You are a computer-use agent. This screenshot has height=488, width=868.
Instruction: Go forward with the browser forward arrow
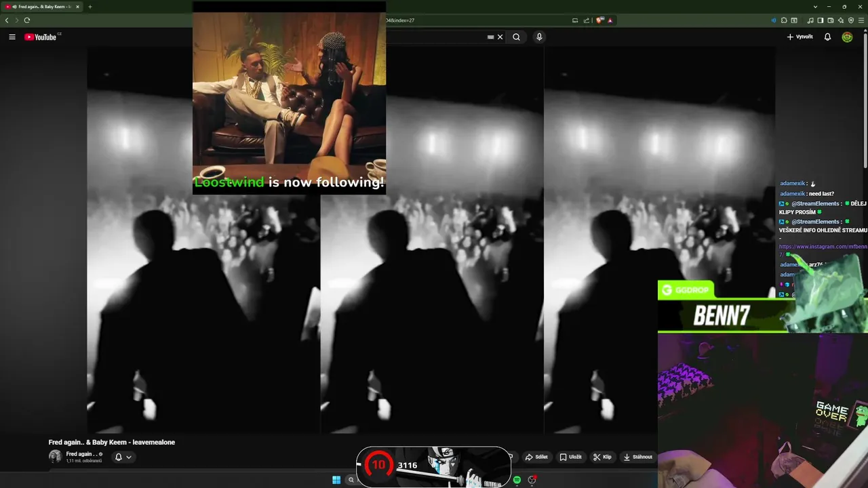pyautogui.click(x=17, y=20)
